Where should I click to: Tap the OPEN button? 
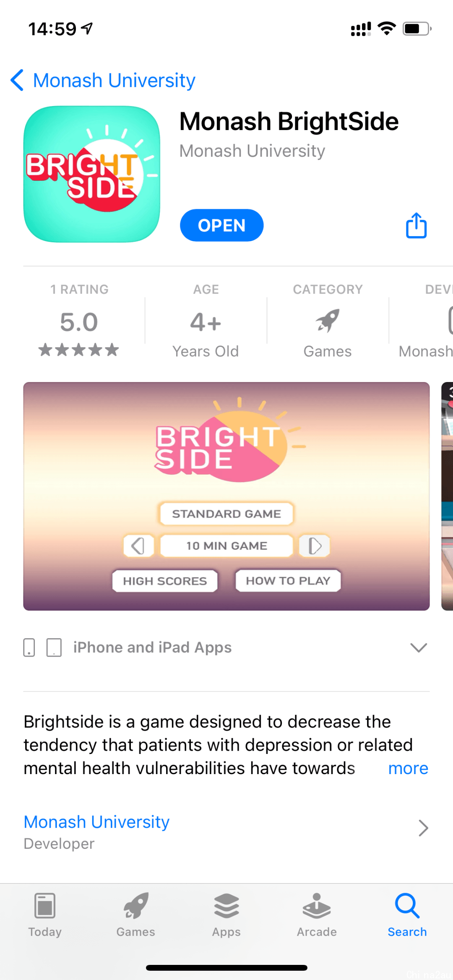point(222,225)
